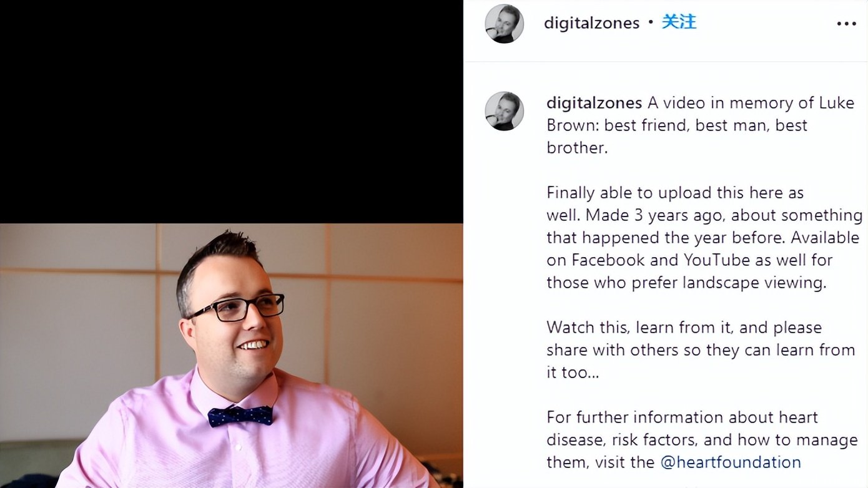Click the black letterbox area above the video
This screenshot has width=868, height=488.
[x=231, y=112]
